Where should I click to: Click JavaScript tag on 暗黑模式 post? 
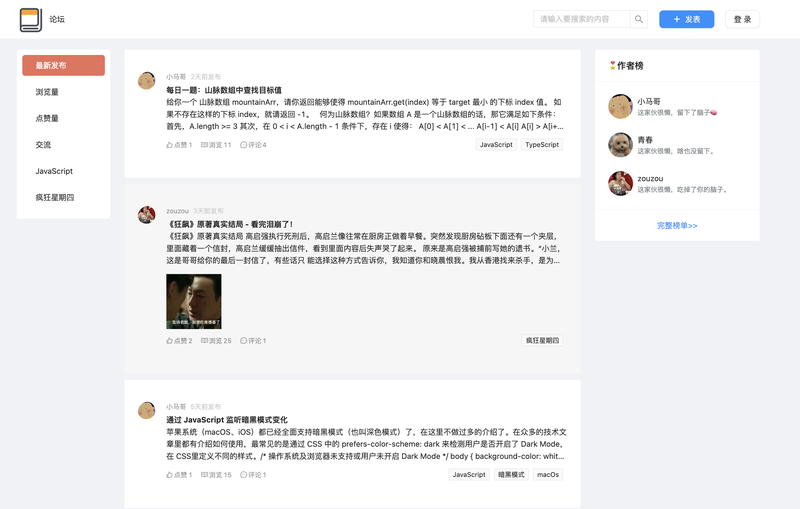point(469,475)
